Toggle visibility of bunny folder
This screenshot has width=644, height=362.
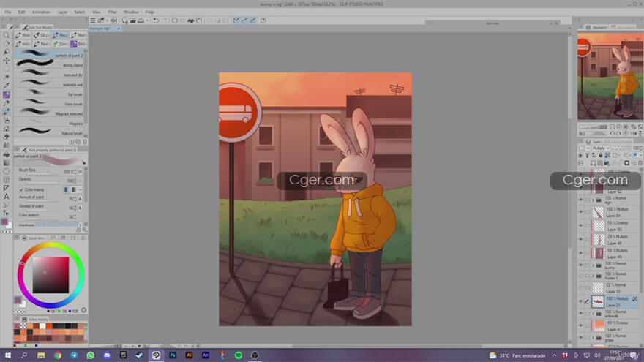click(581, 265)
